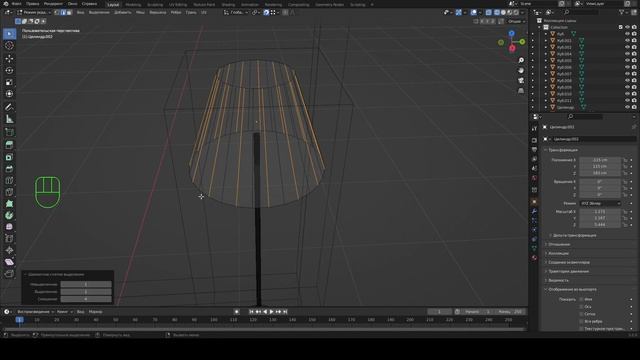Image resolution: width=640 pixels, height=360 pixels.
Task: Click the Масштаб Z value field
Action: (600, 225)
